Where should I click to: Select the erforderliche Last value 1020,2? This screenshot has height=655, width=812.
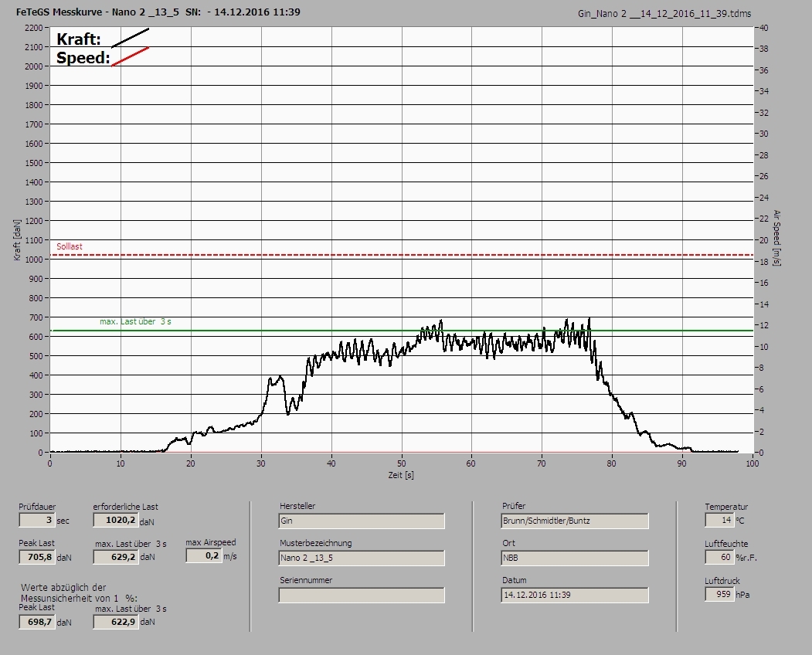tap(115, 520)
